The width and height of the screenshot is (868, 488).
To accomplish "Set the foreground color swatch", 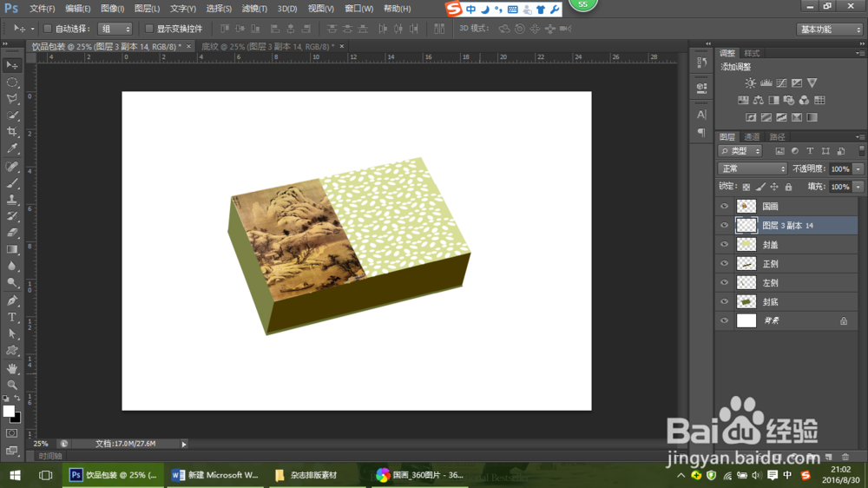I will [8, 411].
